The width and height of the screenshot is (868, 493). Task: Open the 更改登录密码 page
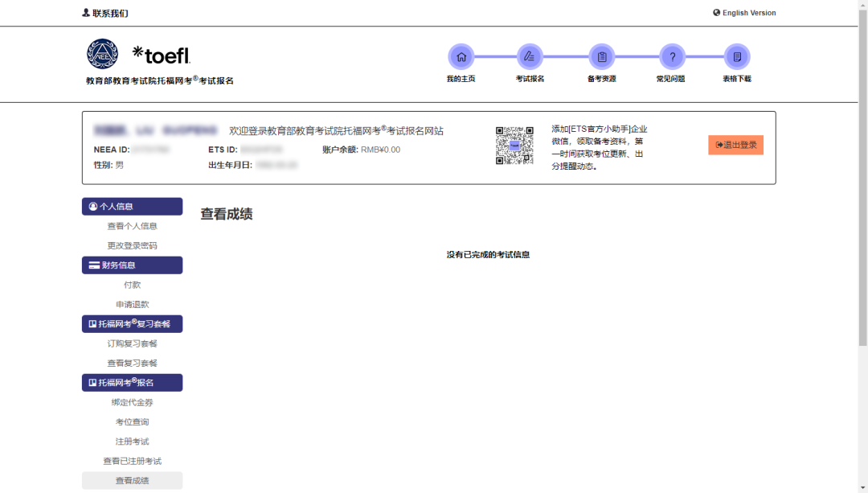[x=132, y=245]
